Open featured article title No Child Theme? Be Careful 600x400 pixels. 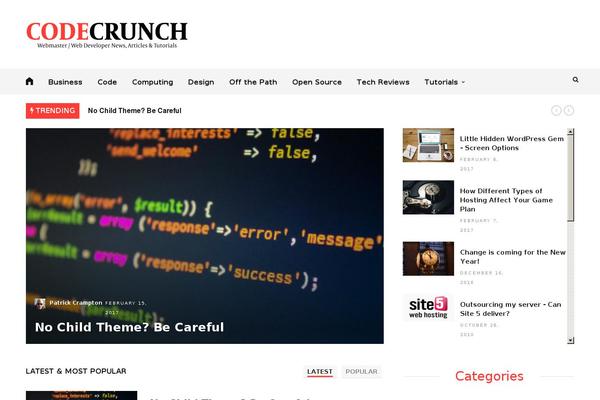(x=129, y=327)
